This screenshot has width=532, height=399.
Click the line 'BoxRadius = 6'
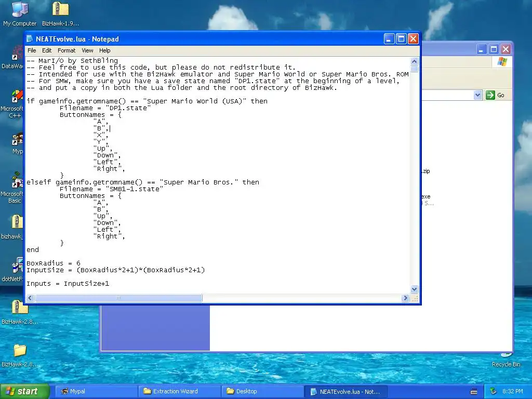click(54, 263)
